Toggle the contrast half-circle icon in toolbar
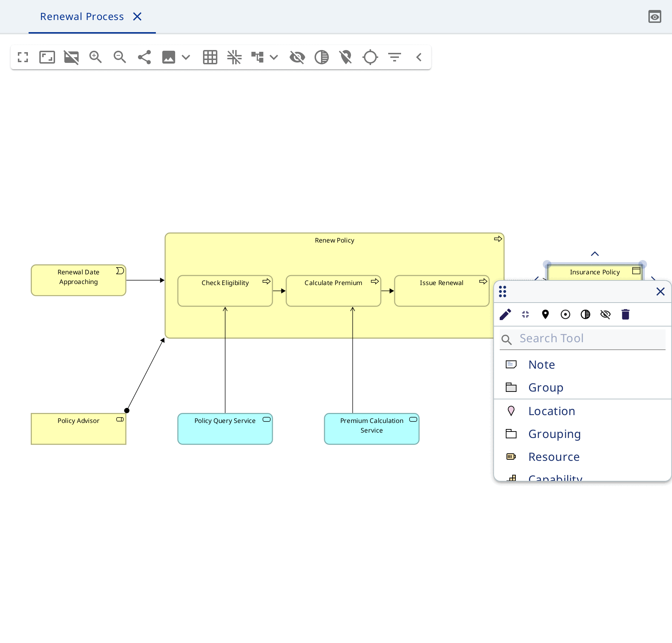The height and width of the screenshot is (643, 672). click(x=321, y=57)
